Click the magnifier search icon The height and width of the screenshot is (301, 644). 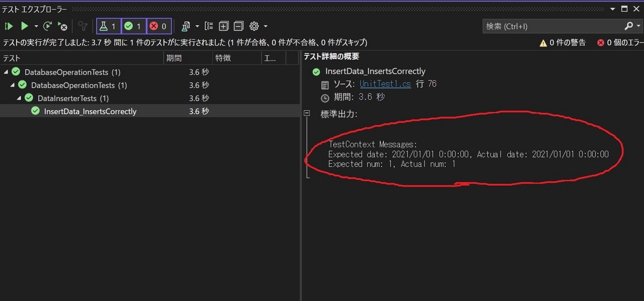[x=629, y=26]
